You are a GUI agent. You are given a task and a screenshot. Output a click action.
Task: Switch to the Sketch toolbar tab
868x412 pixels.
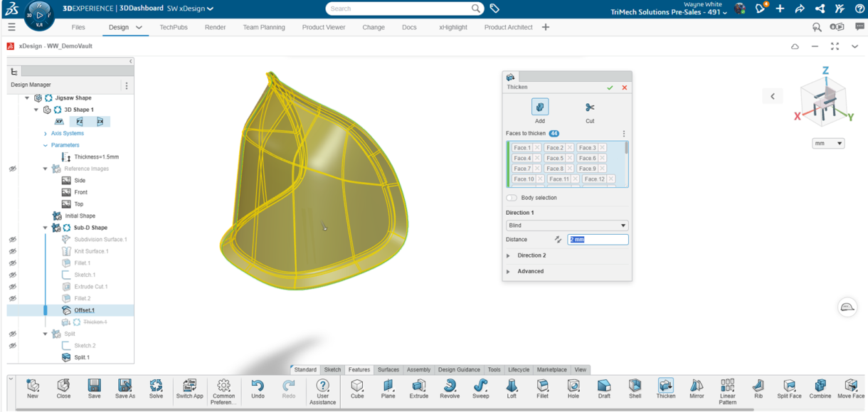tap(332, 370)
